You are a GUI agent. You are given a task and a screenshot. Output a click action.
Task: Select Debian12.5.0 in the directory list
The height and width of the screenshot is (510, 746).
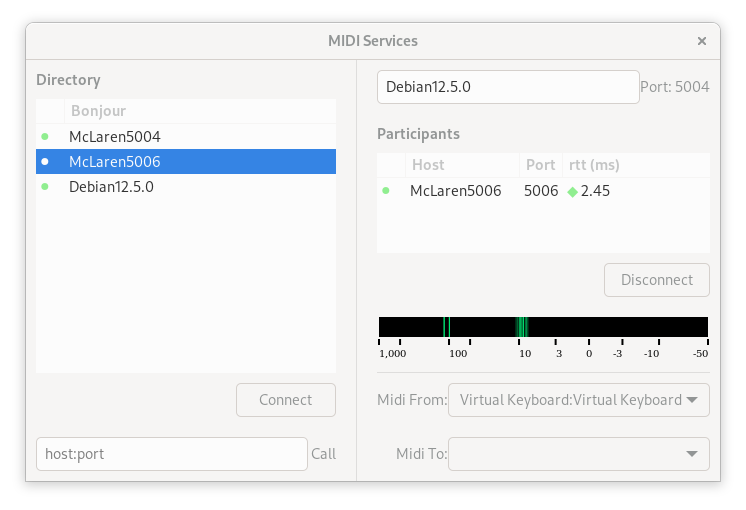click(186, 186)
